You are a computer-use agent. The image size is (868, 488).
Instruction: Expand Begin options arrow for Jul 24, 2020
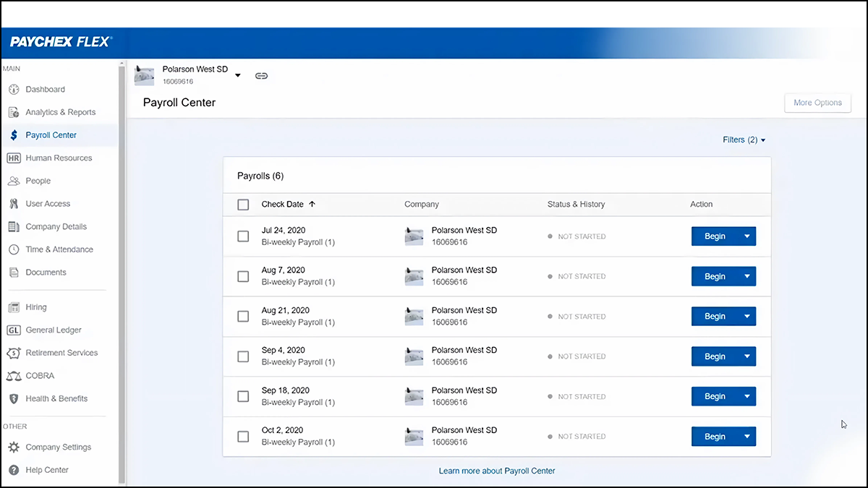(x=747, y=236)
